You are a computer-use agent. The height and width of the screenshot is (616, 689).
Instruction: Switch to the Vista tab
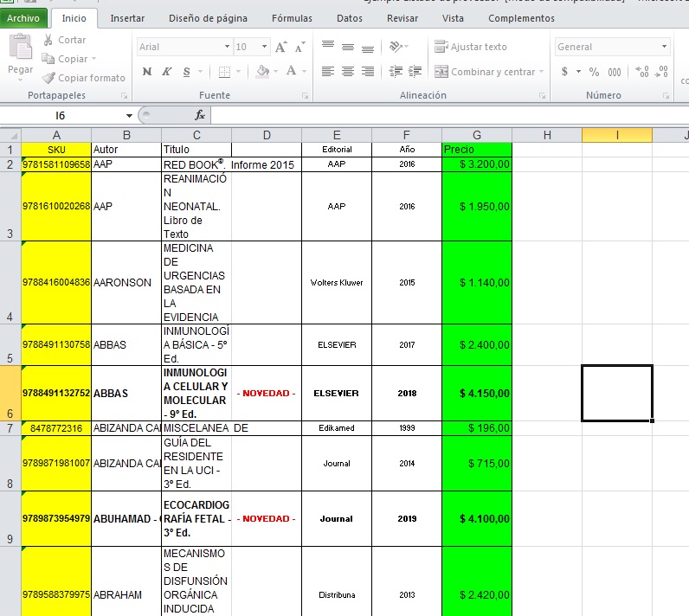453,18
